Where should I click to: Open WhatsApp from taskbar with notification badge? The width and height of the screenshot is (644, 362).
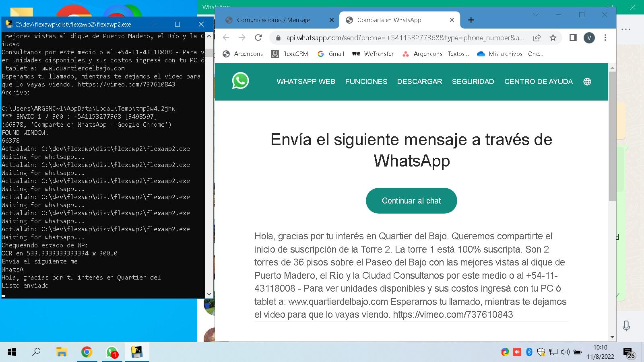tap(112, 352)
